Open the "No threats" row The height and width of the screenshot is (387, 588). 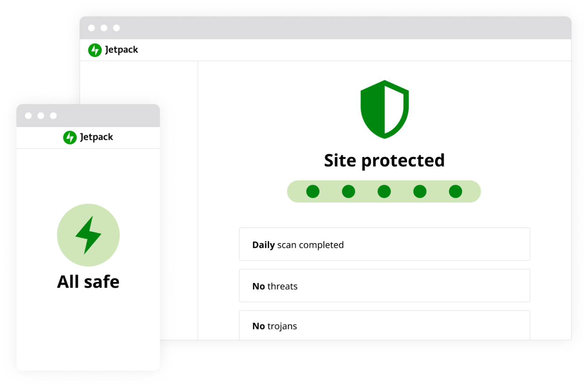tap(384, 286)
